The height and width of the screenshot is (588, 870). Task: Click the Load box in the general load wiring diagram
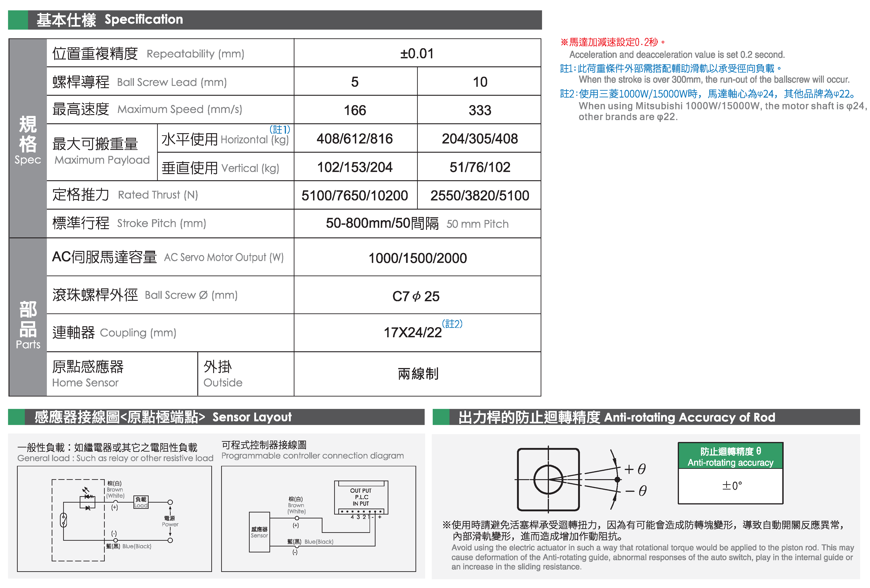click(x=141, y=502)
